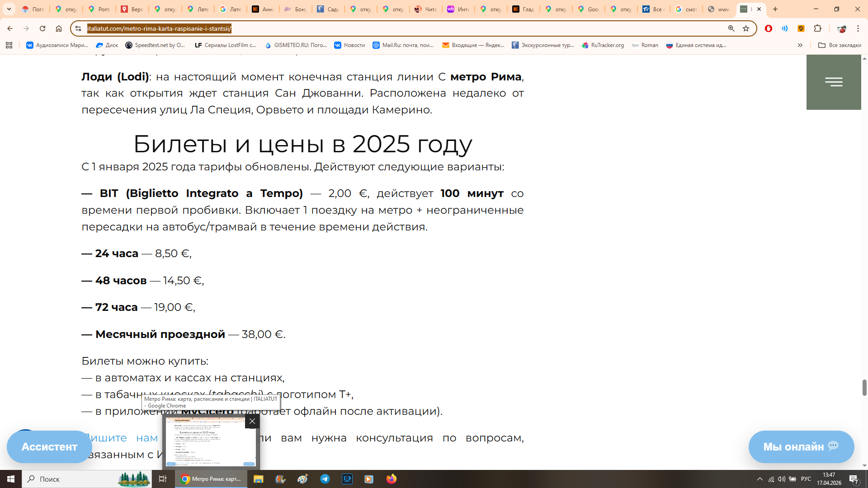Open site information icon left of URL
The height and width of the screenshot is (488, 868).
[x=78, y=28]
